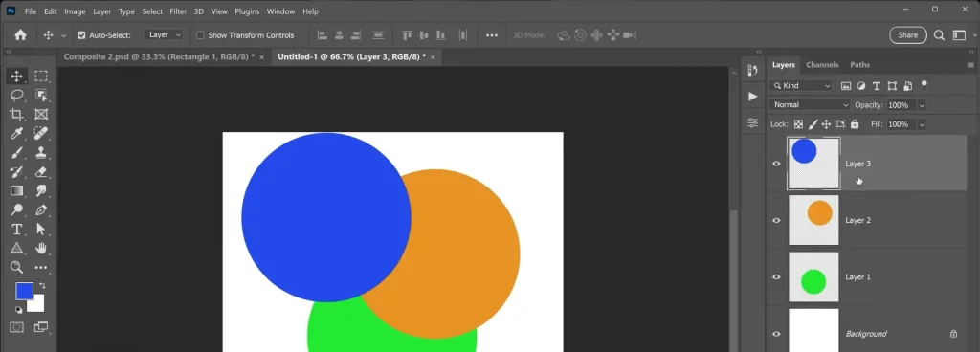Viewport: 980px width, 352px height.
Task: Hide Layer 1 with eye icon
Action: 776,277
